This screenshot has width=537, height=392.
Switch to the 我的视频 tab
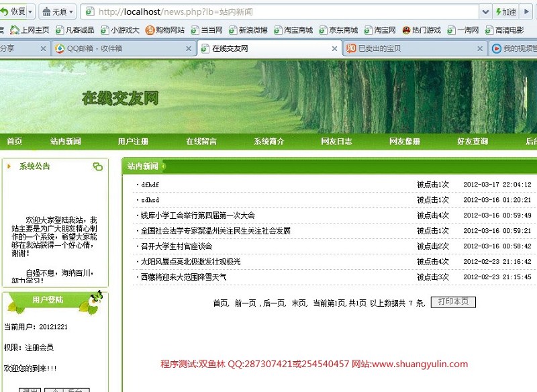pyautogui.click(x=513, y=48)
